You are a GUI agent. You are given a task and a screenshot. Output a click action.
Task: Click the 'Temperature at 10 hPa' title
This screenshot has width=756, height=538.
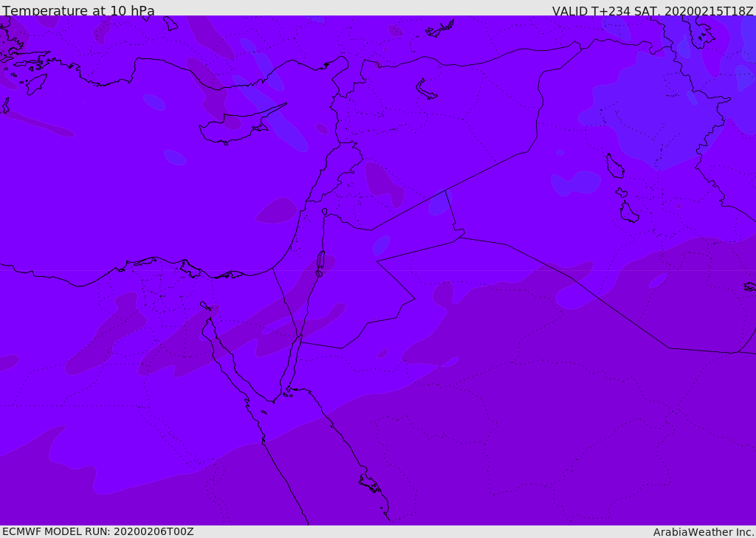78,10
